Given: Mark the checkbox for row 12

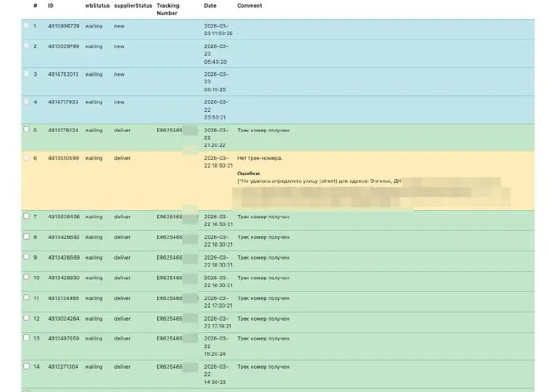Looking at the screenshot, I should tap(26, 318).
